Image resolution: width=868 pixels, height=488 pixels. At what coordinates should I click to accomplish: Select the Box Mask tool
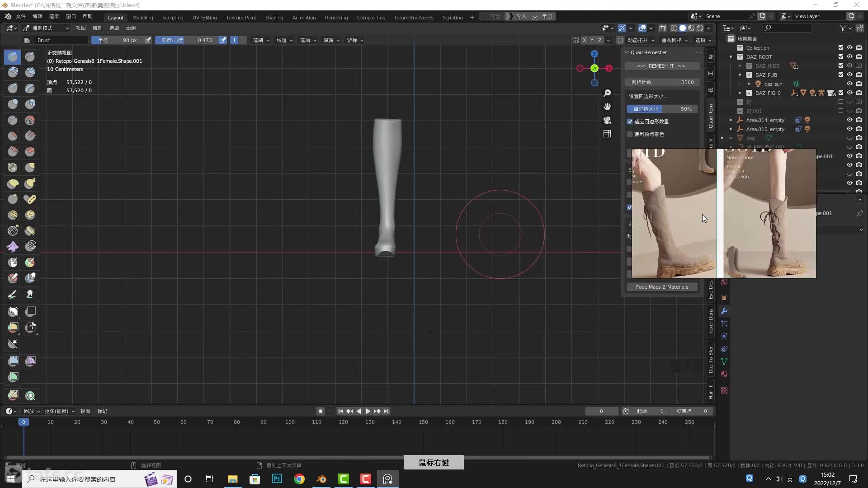[13, 311]
